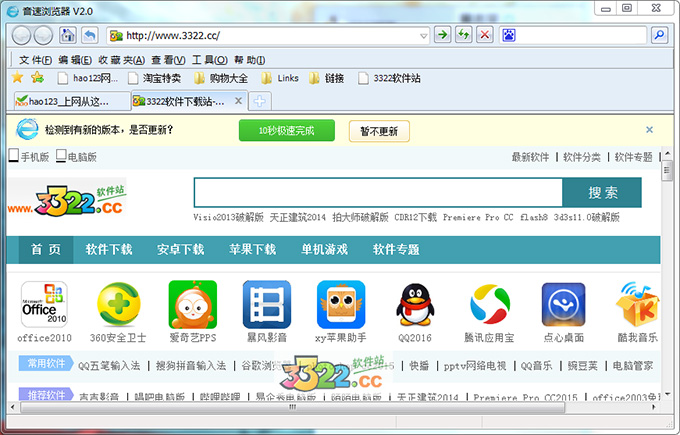Image resolution: width=680 pixels, height=435 pixels.
Task: Expand the 链接 bookmark folder
Action: coord(327,78)
